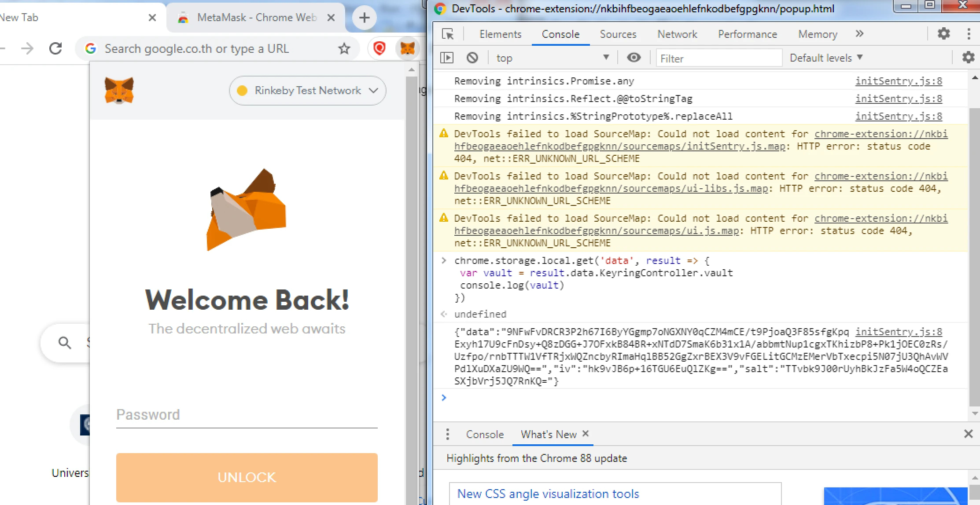Clear the console with the ban icon

[472, 58]
